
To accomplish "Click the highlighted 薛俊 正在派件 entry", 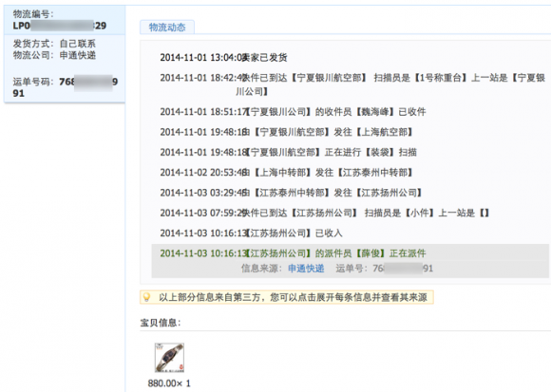I will [x=293, y=253].
